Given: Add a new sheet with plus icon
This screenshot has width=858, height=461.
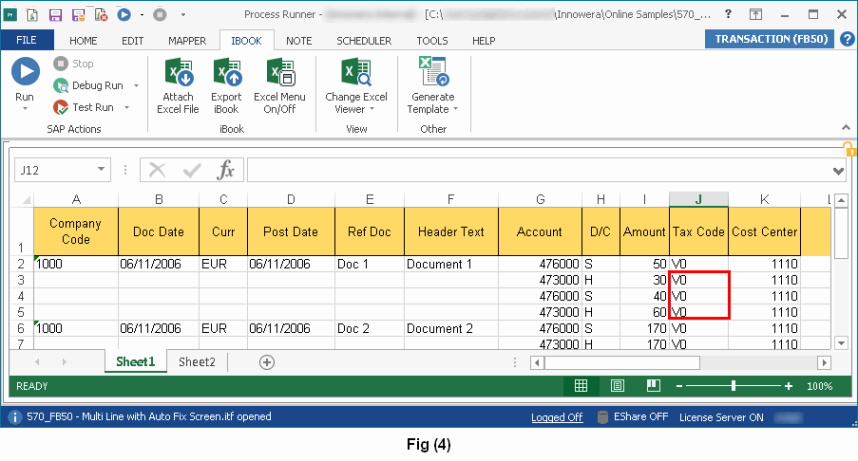Looking at the screenshot, I should click(267, 362).
